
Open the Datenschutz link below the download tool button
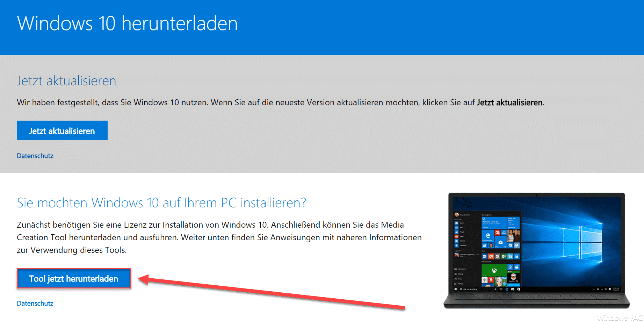[x=35, y=304]
